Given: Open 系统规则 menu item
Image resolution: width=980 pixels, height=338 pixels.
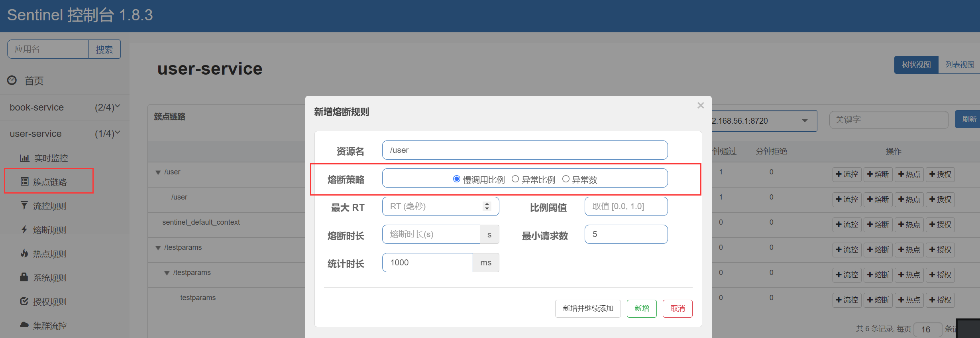Looking at the screenshot, I should 50,278.
